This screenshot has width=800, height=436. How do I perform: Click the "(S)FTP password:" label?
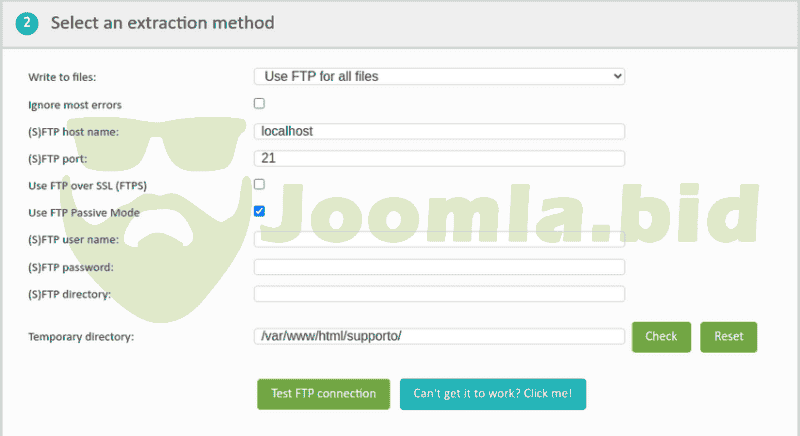tap(71, 267)
